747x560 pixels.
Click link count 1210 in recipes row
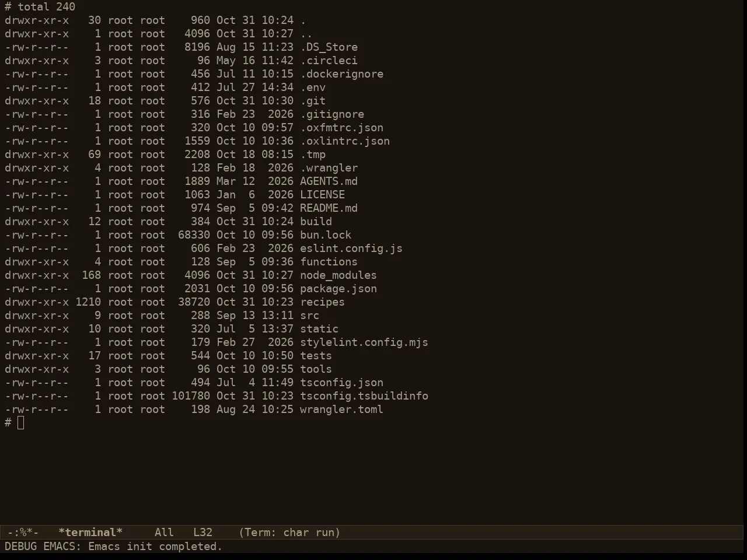click(x=88, y=302)
